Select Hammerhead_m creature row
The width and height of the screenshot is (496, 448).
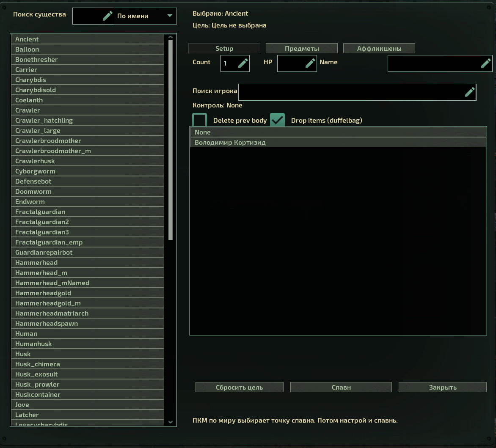click(x=88, y=272)
